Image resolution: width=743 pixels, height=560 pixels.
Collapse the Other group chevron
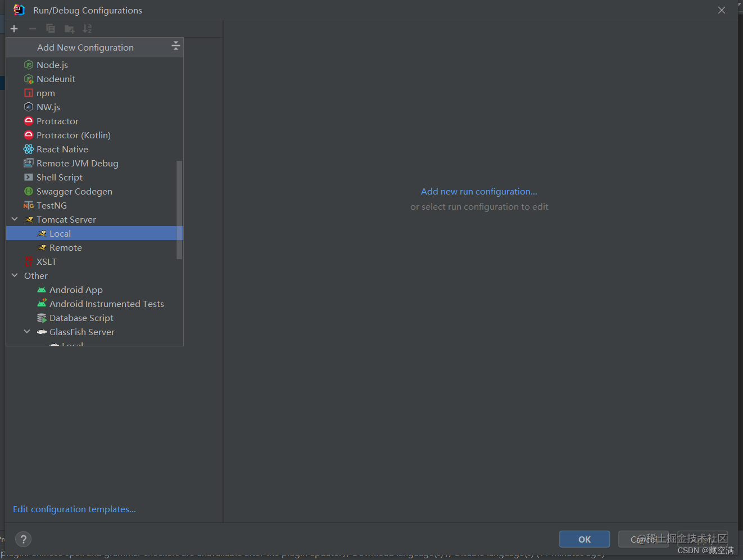coord(15,276)
